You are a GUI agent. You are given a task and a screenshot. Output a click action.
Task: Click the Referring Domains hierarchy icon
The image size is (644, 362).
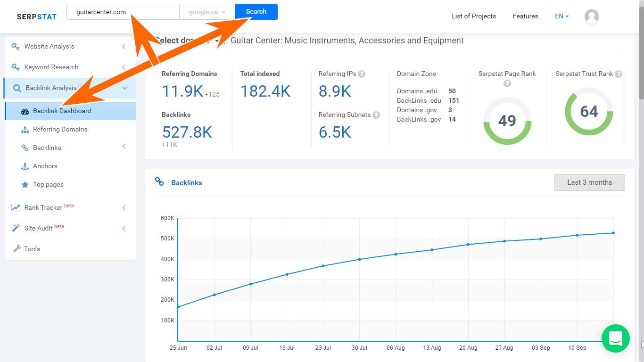pos(25,130)
